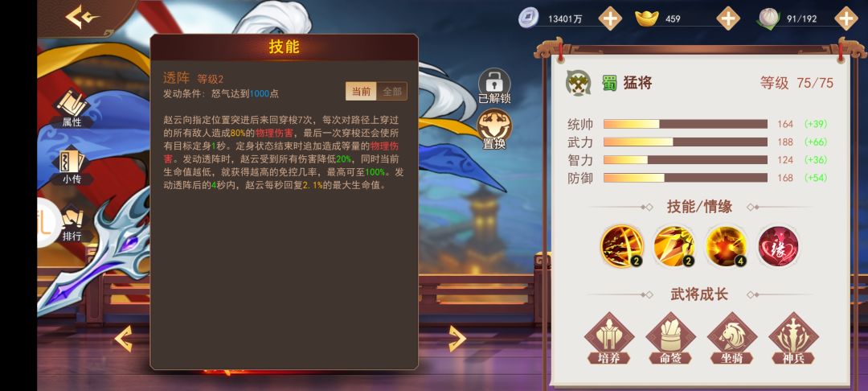868x391 pixels.
Task: Go to previous hero with left chevron
Action: 124,339
